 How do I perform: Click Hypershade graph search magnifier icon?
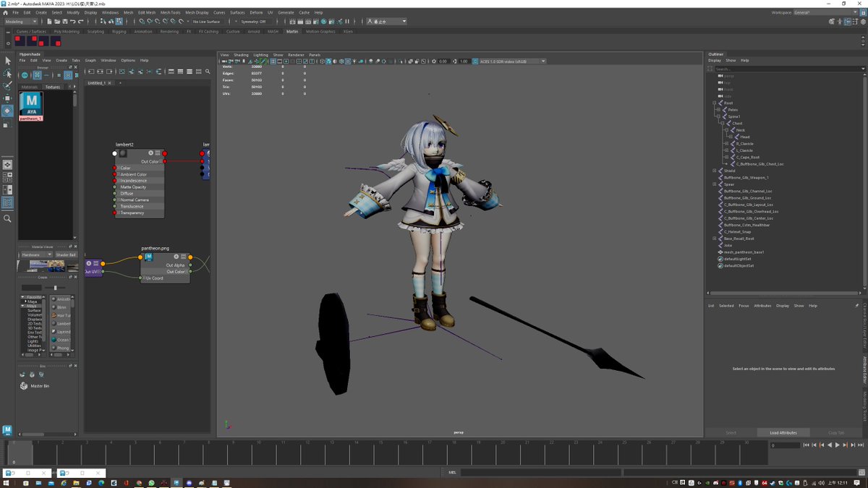click(x=208, y=72)
